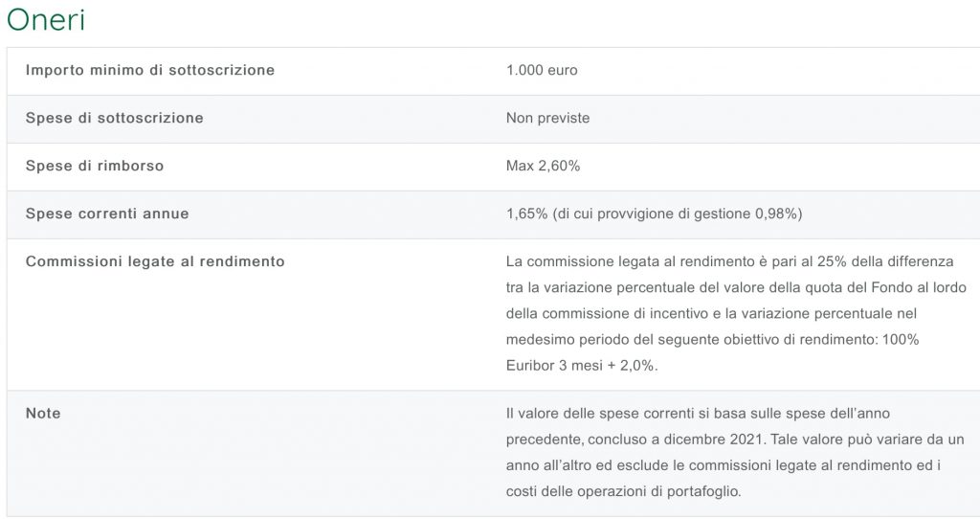
Task: Click the "Non previste" value
Action: [x=547, y=118]
